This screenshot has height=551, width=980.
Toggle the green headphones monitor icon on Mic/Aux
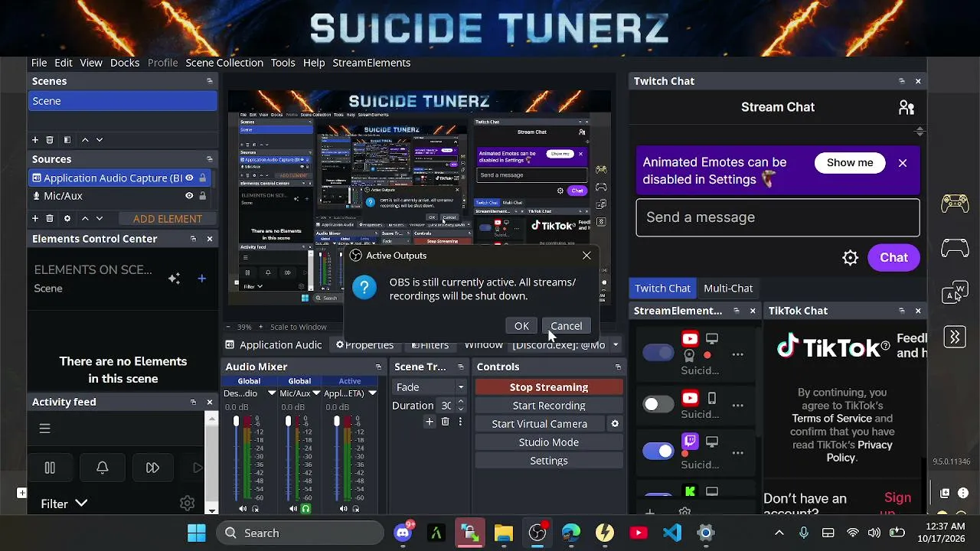(306, 509)
